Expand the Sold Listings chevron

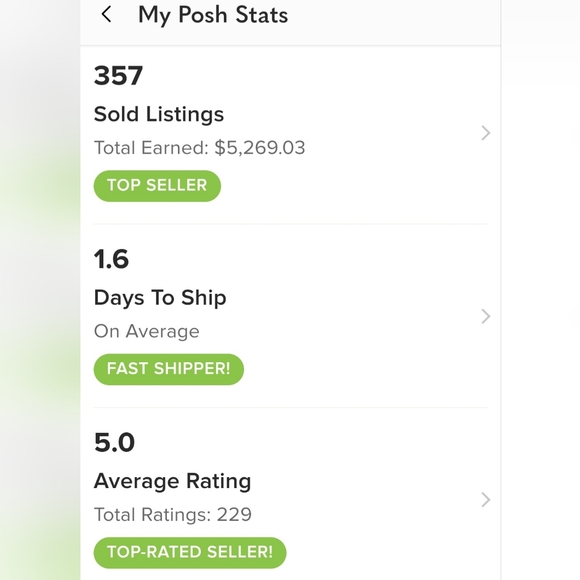(x=486, y=133)
